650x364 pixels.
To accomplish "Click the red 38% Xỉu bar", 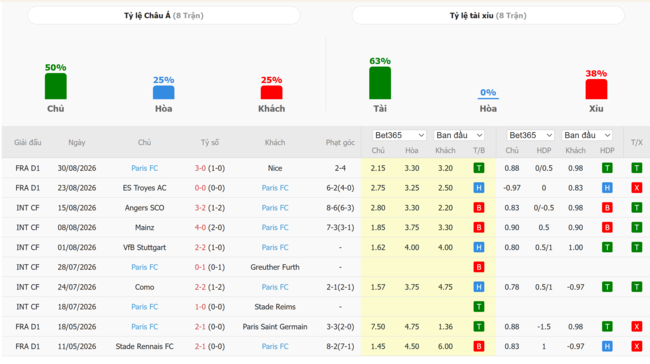I will pos(596,89).
